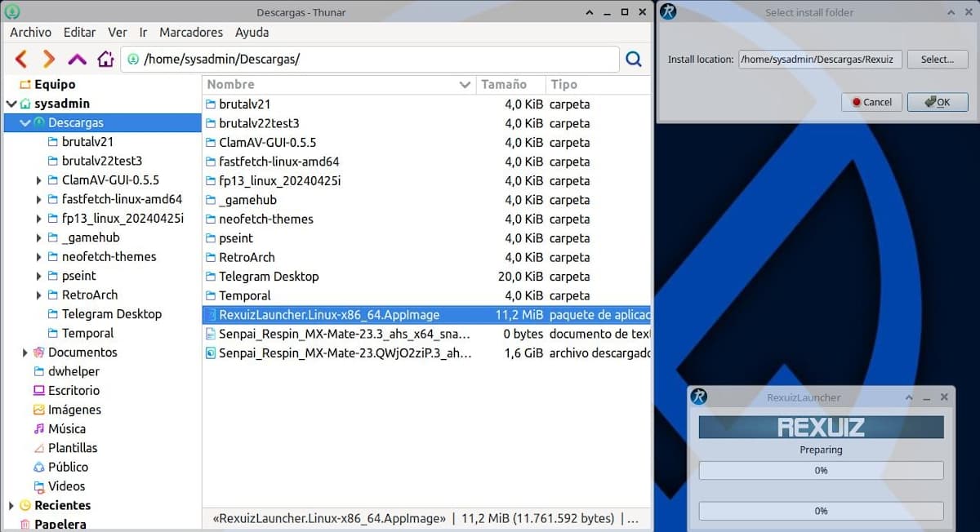Click the Senpai text document file icon
Viewport: 980px width, 532px height.
(211, 334)
